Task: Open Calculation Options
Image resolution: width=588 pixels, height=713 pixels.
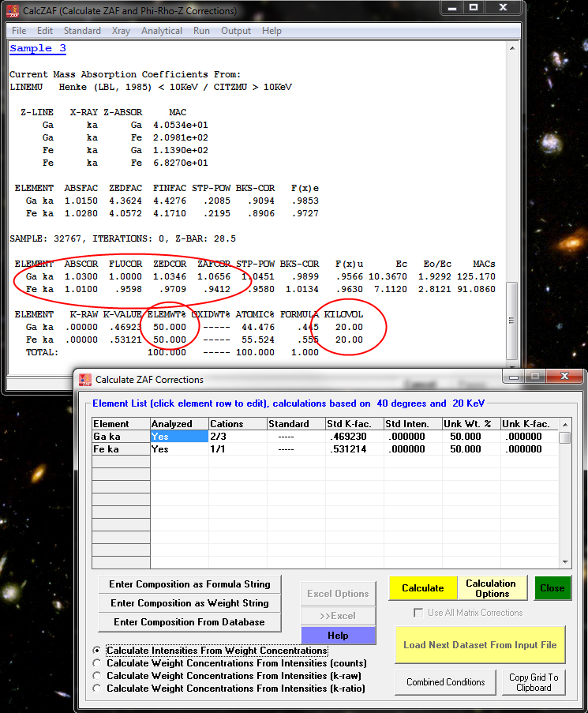Action: tap(490, 588)
